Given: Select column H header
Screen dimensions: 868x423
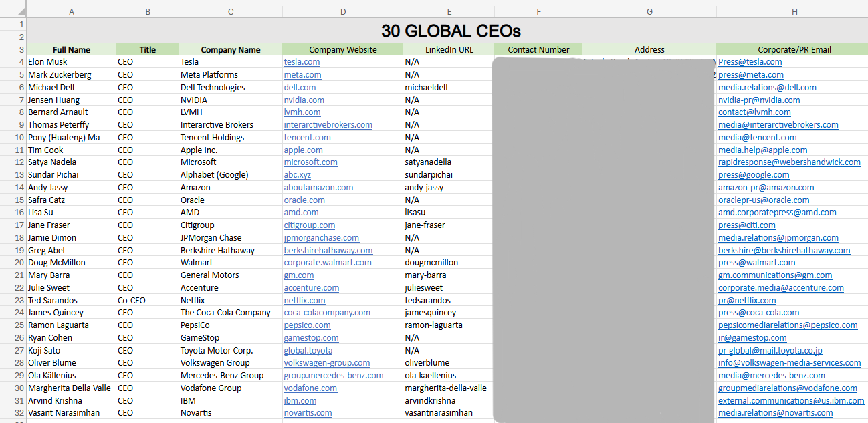Looking at the screenshot, I should coord(794,12).
